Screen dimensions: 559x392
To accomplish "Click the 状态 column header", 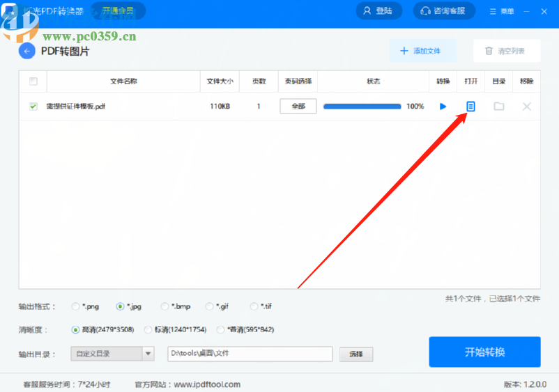I will pyautogui.click(x=374, y=81).
